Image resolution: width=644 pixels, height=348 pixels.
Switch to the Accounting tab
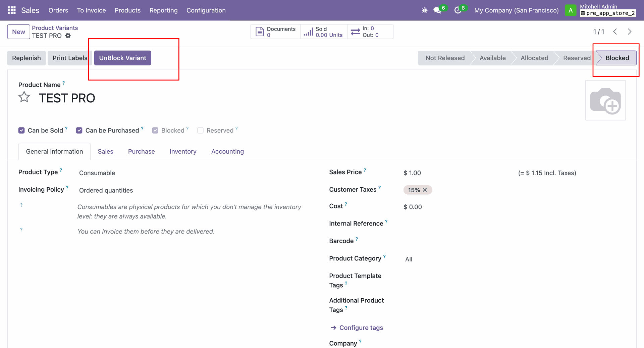point(227,151)
